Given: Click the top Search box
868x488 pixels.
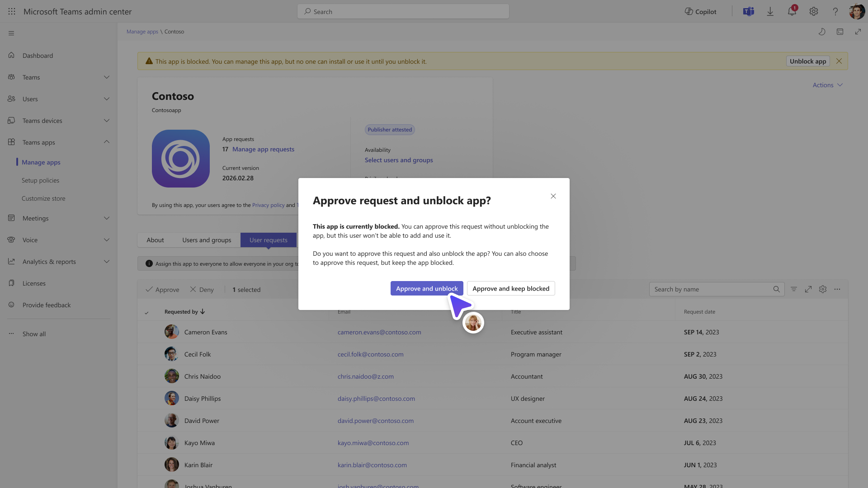Looking at the screenshot, I should coord(403,12).
